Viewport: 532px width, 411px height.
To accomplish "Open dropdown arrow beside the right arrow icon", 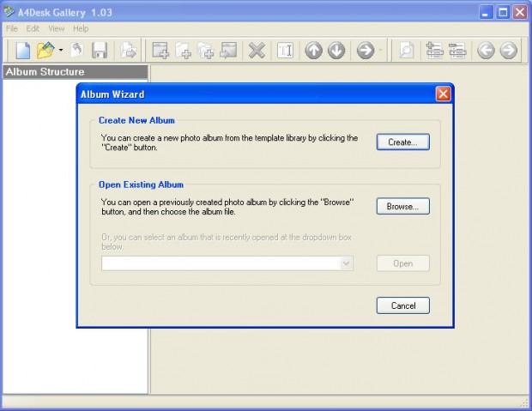I will [x=380, y=51].
